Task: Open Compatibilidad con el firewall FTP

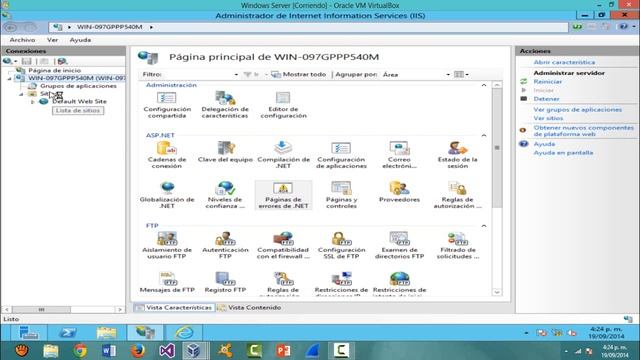Action: click(283, 245)
